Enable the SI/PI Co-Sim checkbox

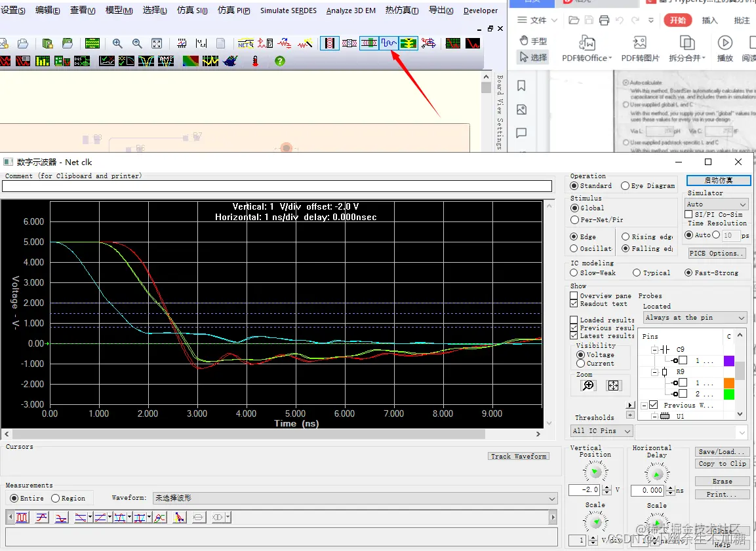[x=688, y=214]
